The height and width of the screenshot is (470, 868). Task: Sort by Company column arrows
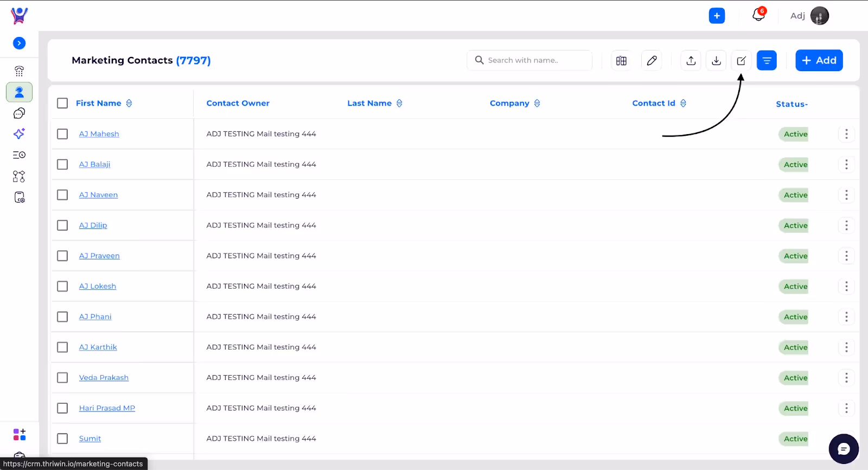click(x=537, y=103)
